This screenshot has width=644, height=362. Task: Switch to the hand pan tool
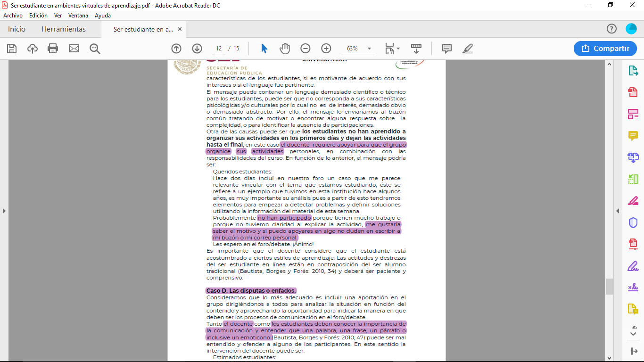click(285, 49)
